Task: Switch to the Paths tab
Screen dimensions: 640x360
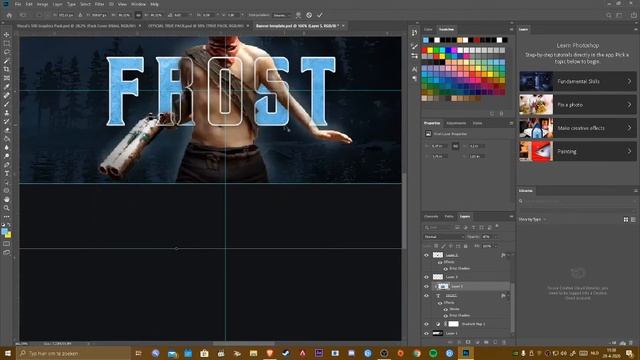Action: click(x=449, y=216)
